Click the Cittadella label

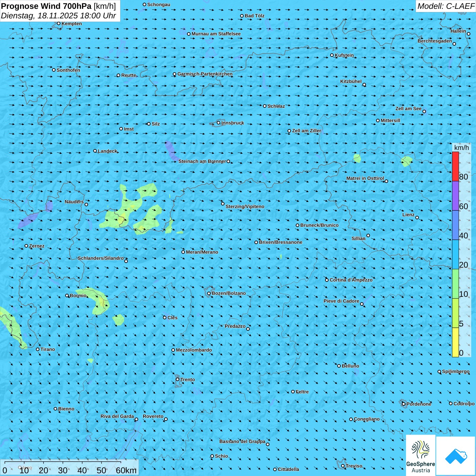tap(288, 469)
